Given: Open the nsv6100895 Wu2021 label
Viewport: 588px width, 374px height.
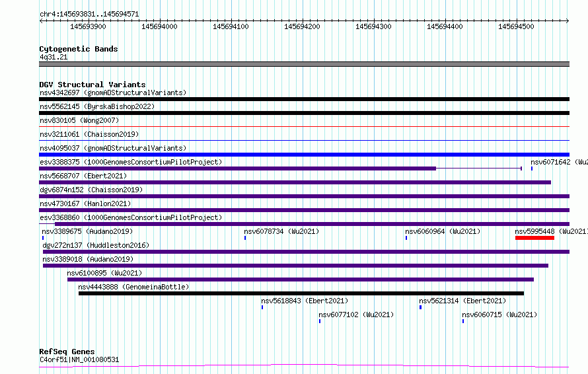Looking at the screenshot, I should click(104, 273).
